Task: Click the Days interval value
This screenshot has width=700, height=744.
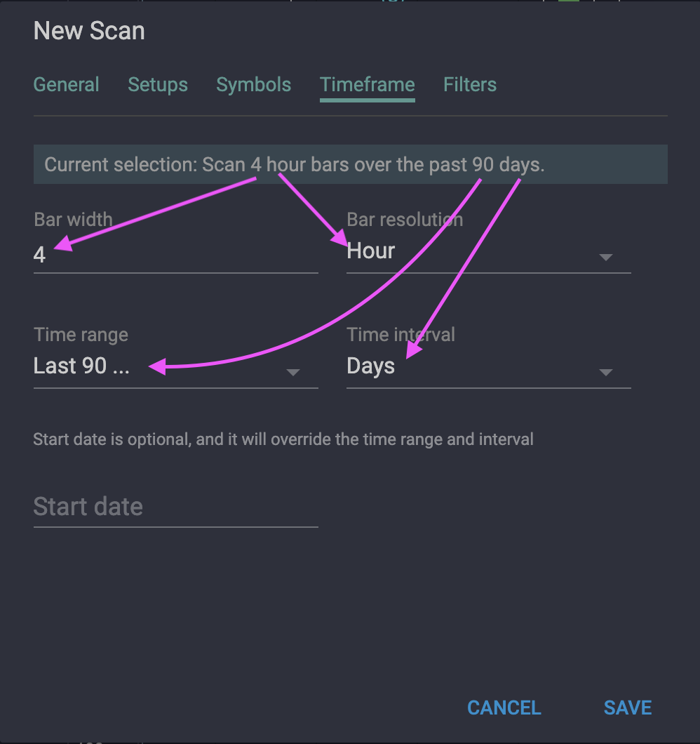Action: tap(370, 366)
